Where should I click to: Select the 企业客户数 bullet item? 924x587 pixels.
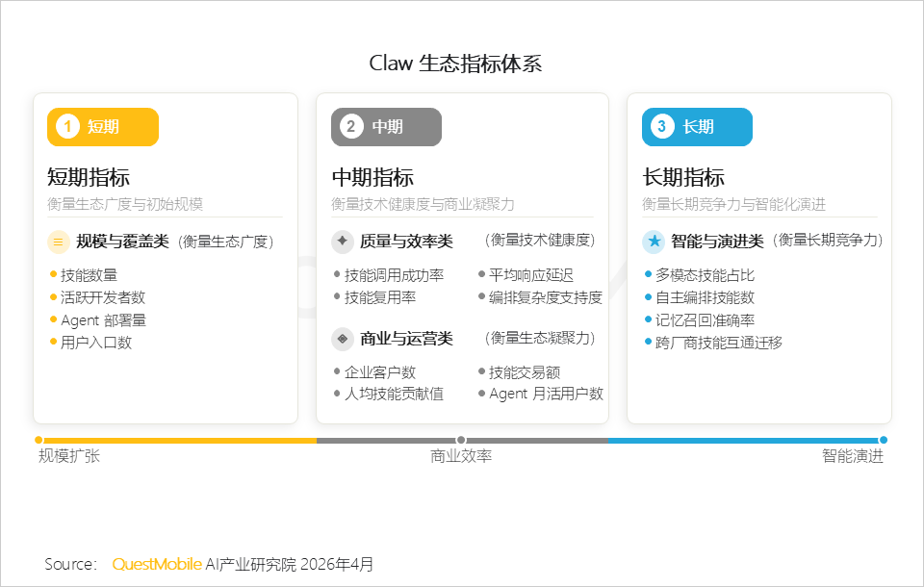[378, 371]
